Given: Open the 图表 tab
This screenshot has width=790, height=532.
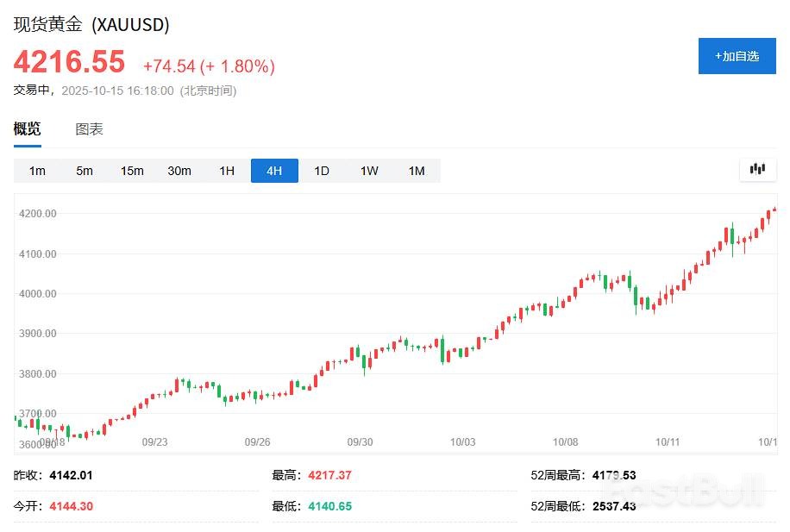Looking at the screenshot, I should point(86,128).
